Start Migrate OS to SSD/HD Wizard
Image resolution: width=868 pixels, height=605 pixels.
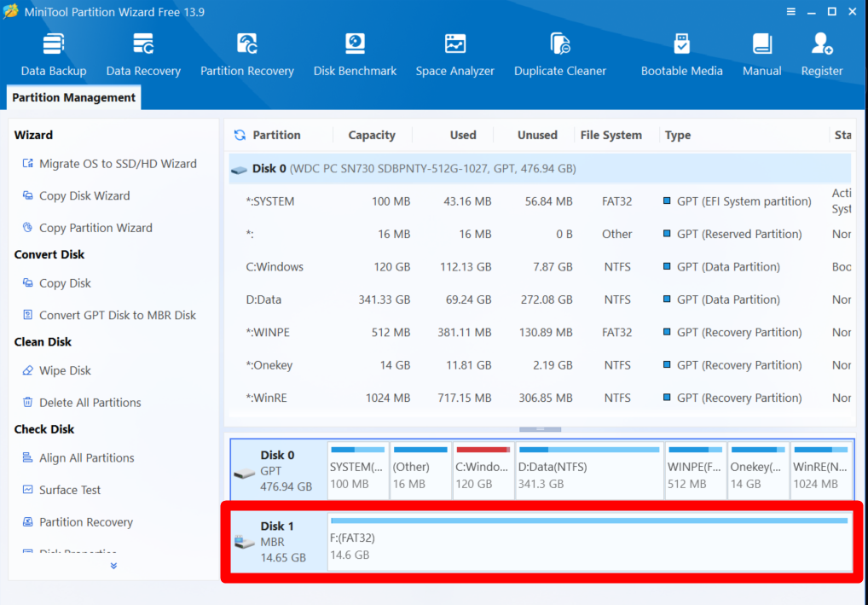(x=110, y=164)
